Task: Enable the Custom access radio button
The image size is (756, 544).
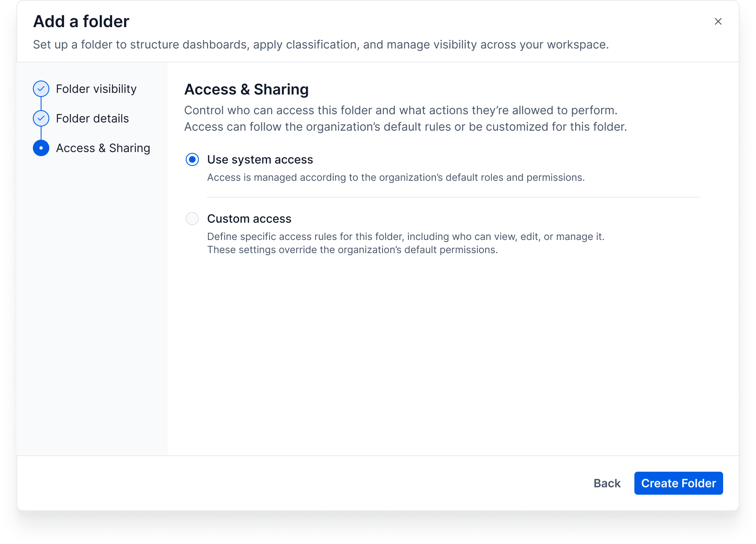Action: [x=192, y=219]
